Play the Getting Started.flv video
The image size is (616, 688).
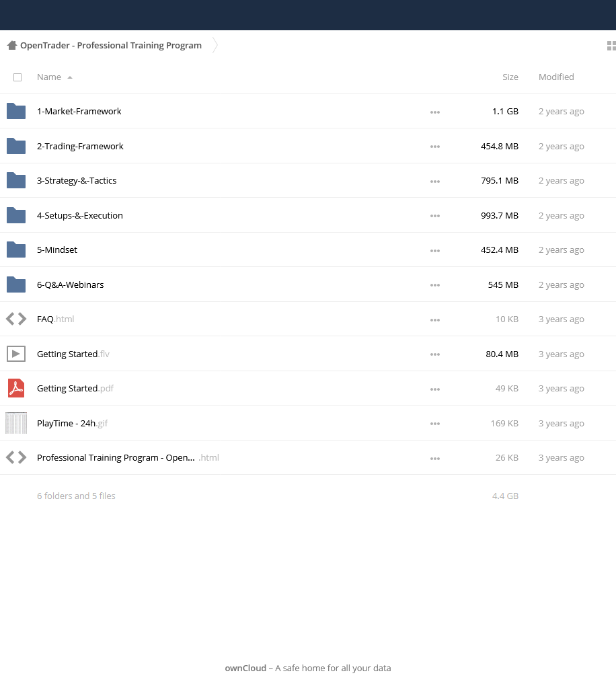coord(73,354)
